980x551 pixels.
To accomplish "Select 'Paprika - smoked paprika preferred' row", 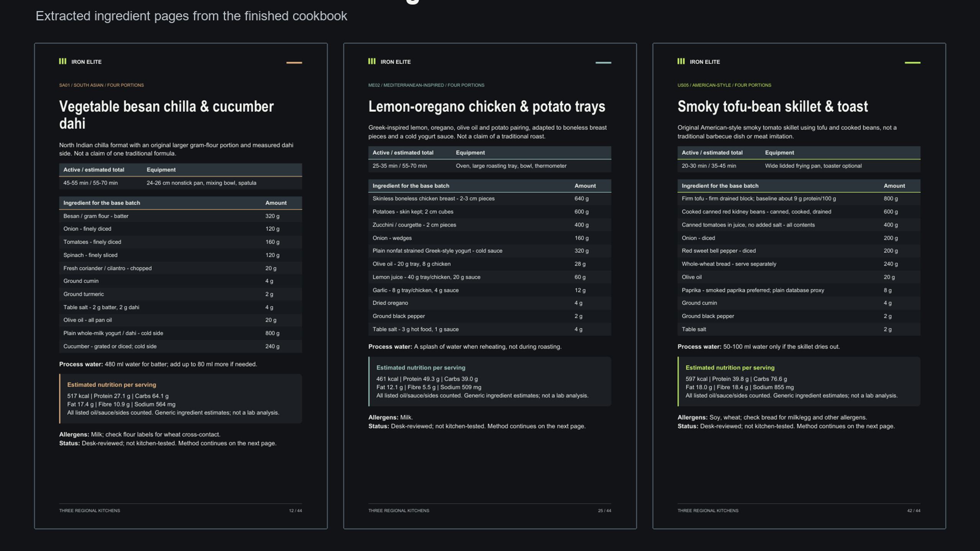I will point(798,290).
